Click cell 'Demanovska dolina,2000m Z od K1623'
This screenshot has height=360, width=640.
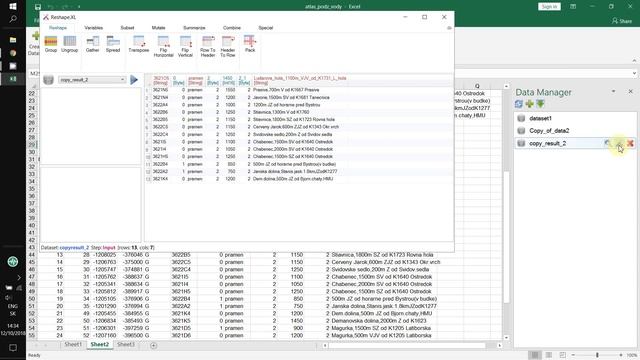[x=379, y=321]
